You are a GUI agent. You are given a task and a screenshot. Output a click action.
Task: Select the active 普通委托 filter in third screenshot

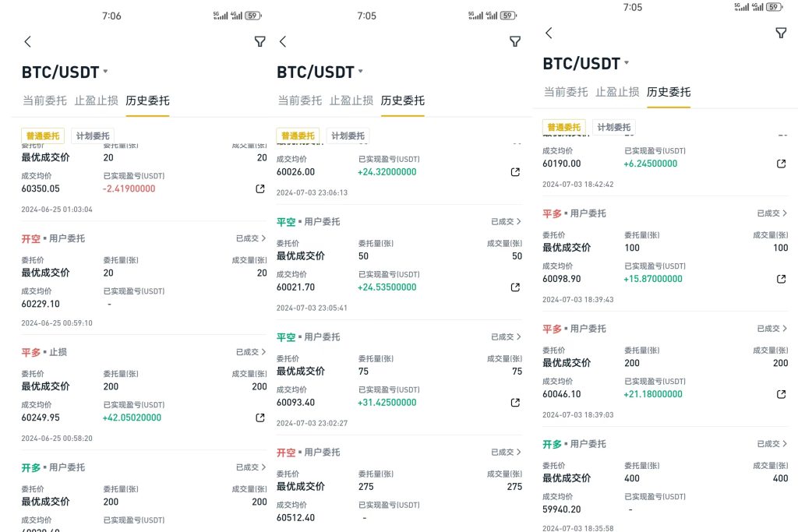[x=564, y=127]
